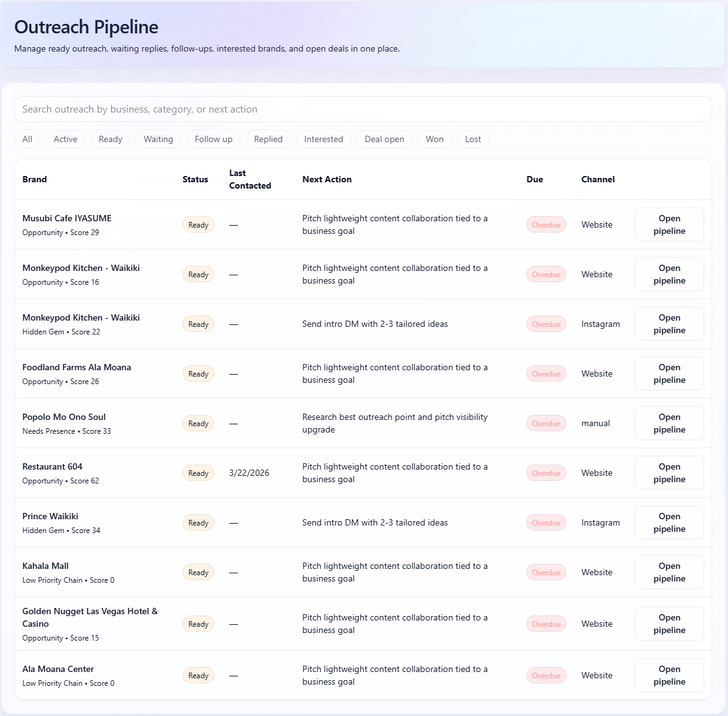728x716 pixels.
Task: Click the Status column header
Action: (195, 179)
